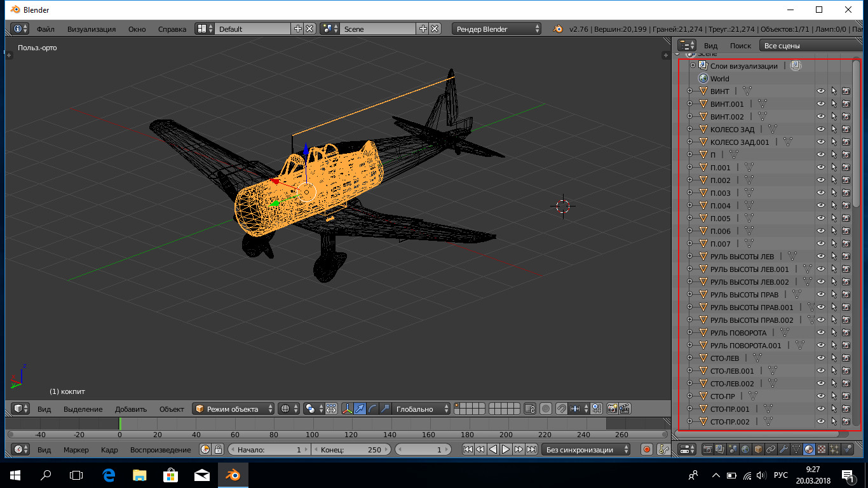The image size is (868, 488).
Task: Expand the СТО-ЛЕВ tree item
Action: (689, 358)
